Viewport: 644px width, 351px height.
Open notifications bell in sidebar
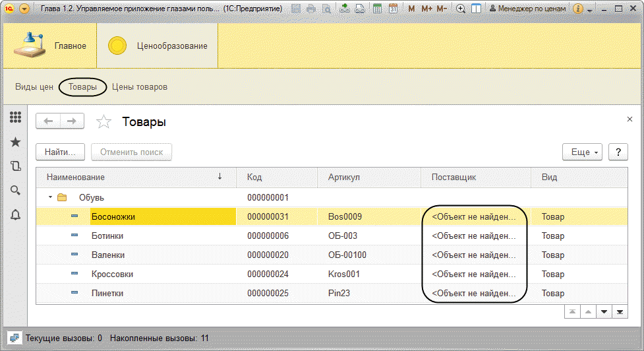pos(15,214)
